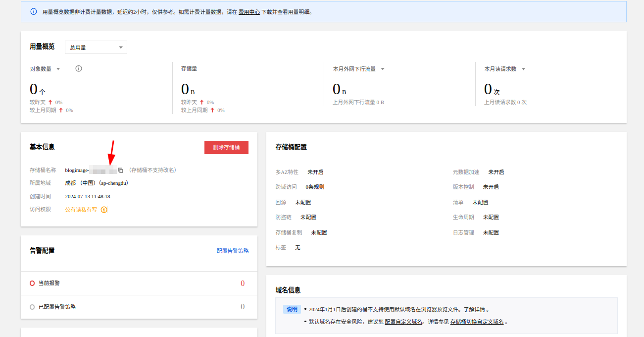Viewport: 644px width, 337px height.
Task: Open the 了解详情 link in domain info
Action: [474, 309]
